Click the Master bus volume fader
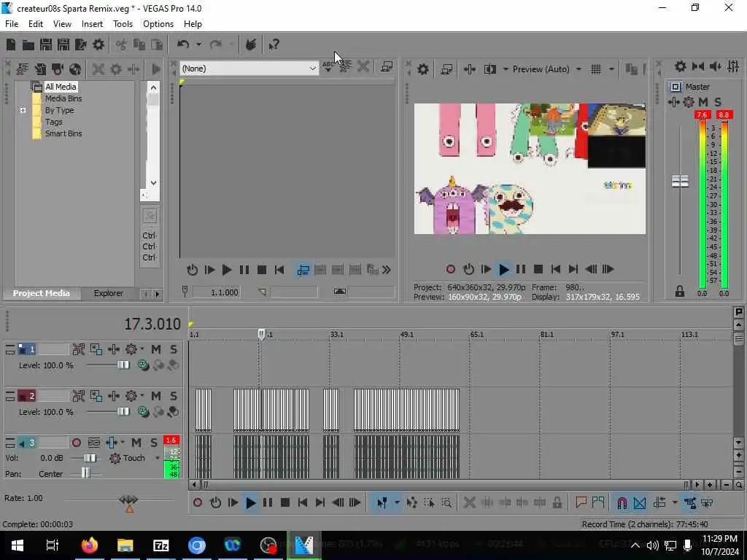 pyautogui.click(x=680, y=182)
